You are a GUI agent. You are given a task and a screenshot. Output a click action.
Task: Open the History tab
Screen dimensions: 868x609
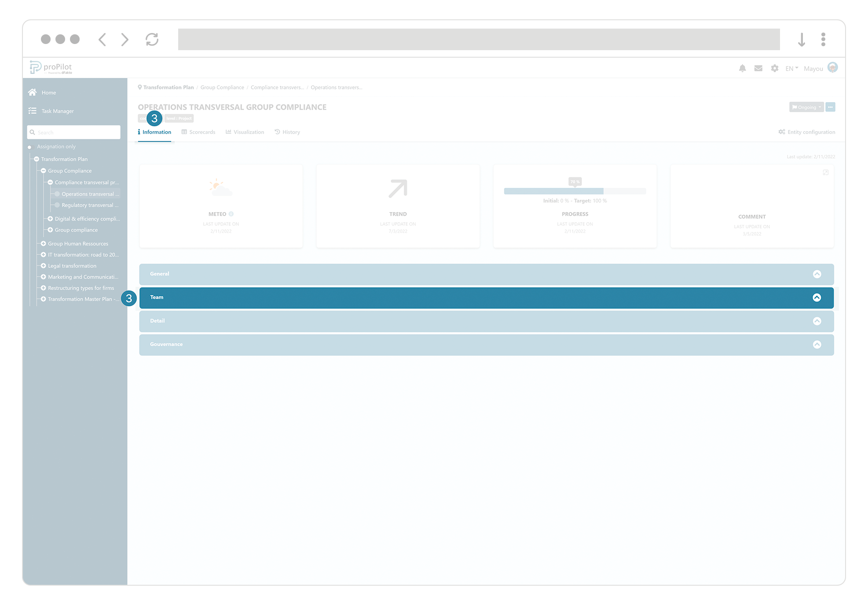click(x=291, y=132)
